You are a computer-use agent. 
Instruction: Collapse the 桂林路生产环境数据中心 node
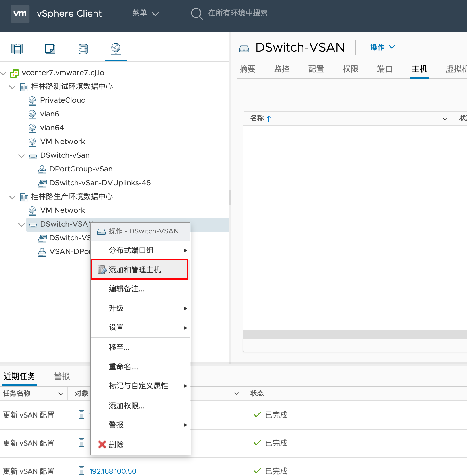click(x=12, y=197)
